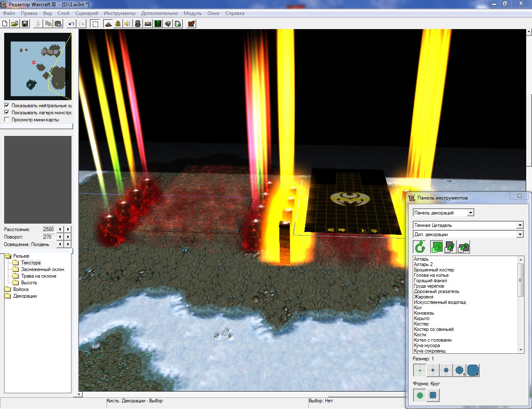Click the green random rotation icon
Screen dimensions: 532x409
click(x=420, y=247)
